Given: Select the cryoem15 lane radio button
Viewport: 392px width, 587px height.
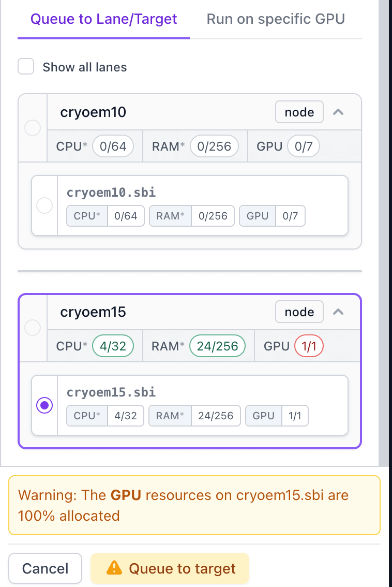Looking at the screenshot, I should [x=33, y=327].
